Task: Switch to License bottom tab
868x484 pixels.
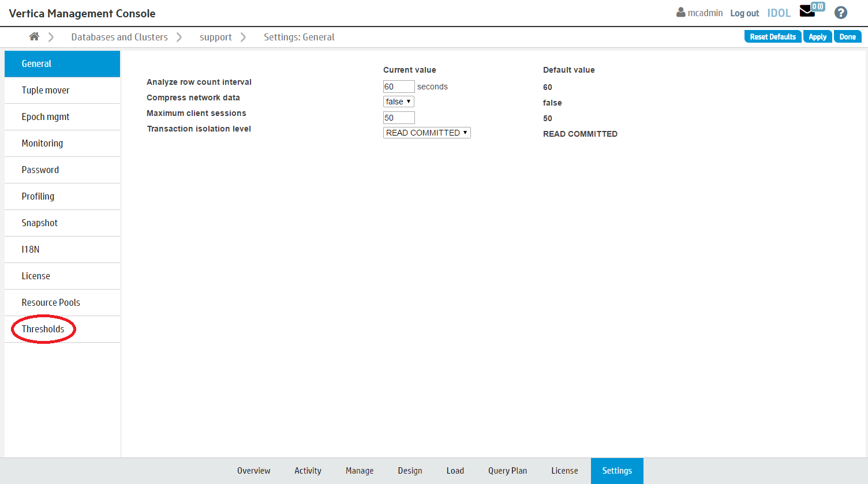Action: click(565, 471)
